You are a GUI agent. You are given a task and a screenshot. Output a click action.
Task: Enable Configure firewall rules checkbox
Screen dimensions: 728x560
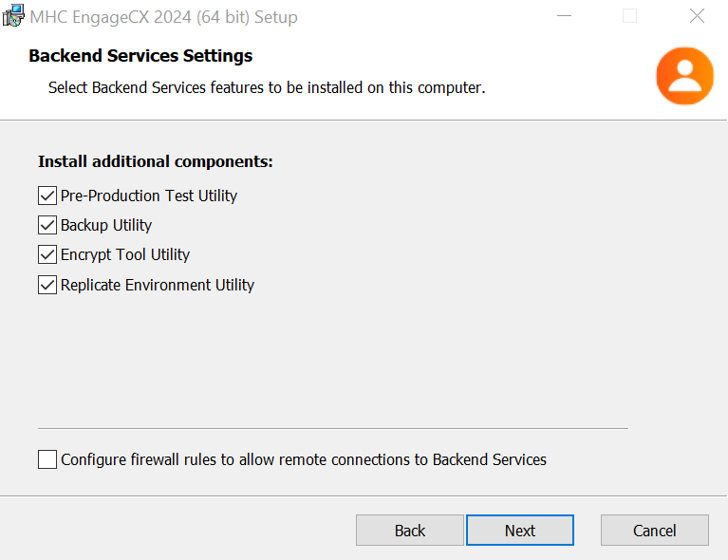47,459
